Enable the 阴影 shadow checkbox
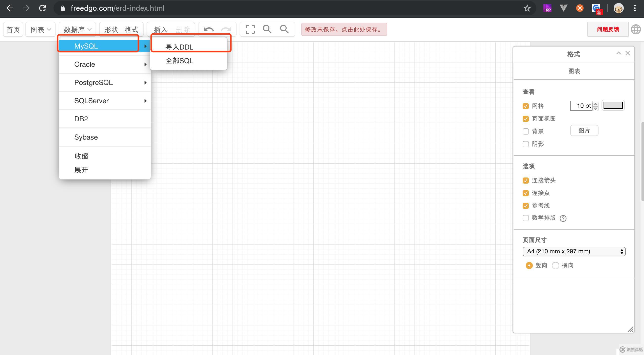644x355 pixels. click(526, 144)
